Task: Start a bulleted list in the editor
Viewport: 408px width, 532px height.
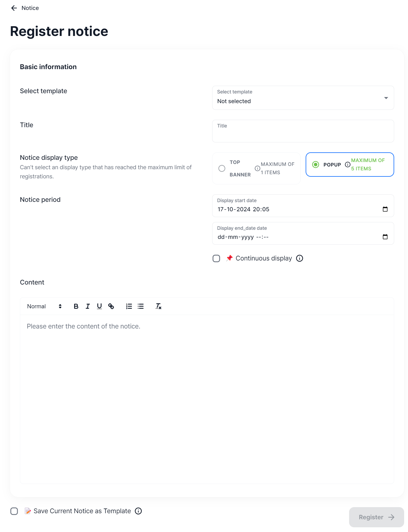Action: 141,306
